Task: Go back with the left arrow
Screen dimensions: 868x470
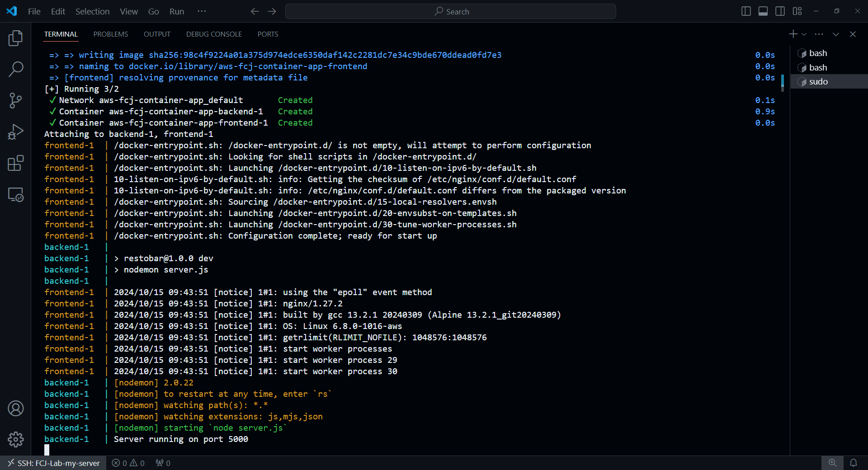Action: [x=255, y=11]
